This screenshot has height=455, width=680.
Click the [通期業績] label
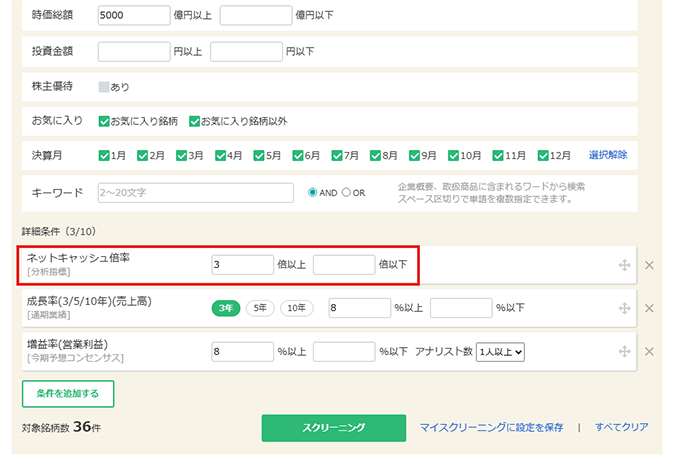pos(49,315)
